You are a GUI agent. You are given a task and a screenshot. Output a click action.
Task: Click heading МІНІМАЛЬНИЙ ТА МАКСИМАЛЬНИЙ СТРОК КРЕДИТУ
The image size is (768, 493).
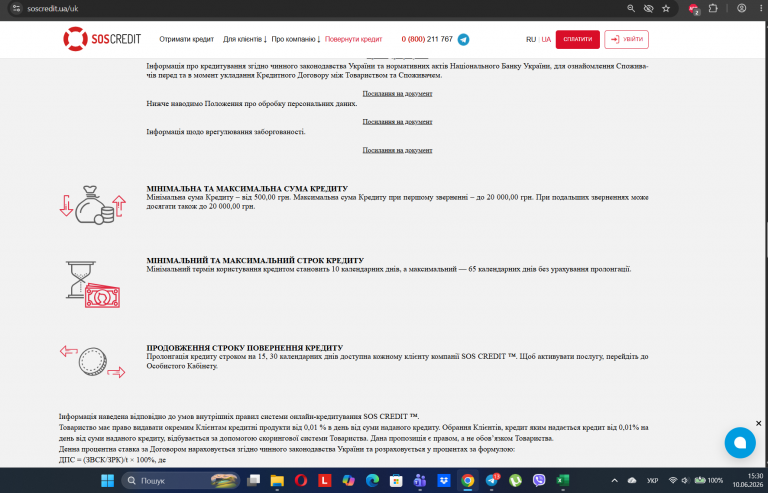pos(255,260)
